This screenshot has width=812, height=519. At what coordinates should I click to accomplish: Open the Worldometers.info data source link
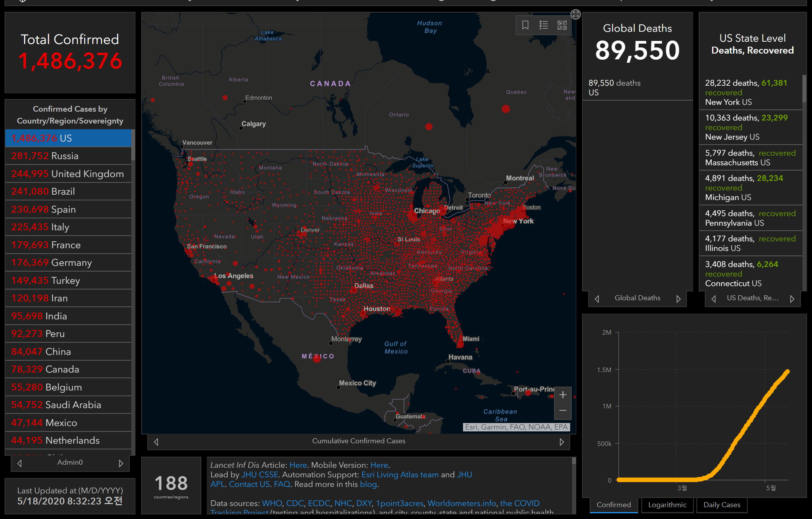click(461, 503)
